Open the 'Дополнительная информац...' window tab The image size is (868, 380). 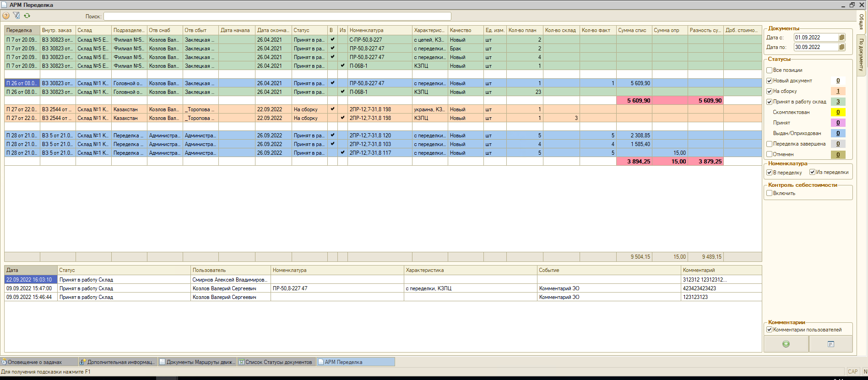118,362
